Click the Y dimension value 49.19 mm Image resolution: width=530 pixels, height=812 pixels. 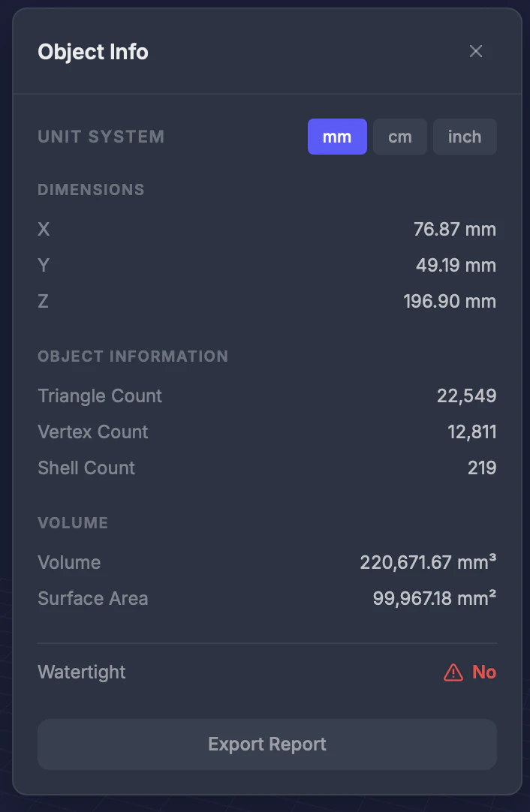(x=456, y=266)
